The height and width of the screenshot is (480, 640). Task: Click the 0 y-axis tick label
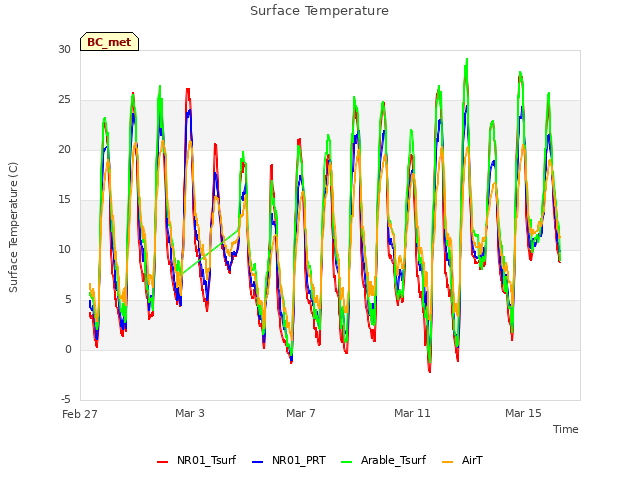point(68,349)
